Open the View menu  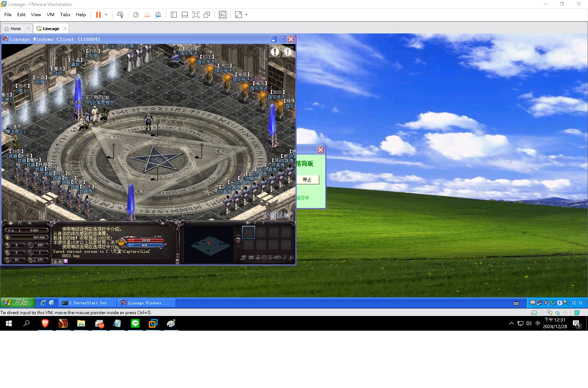(36, 15)
